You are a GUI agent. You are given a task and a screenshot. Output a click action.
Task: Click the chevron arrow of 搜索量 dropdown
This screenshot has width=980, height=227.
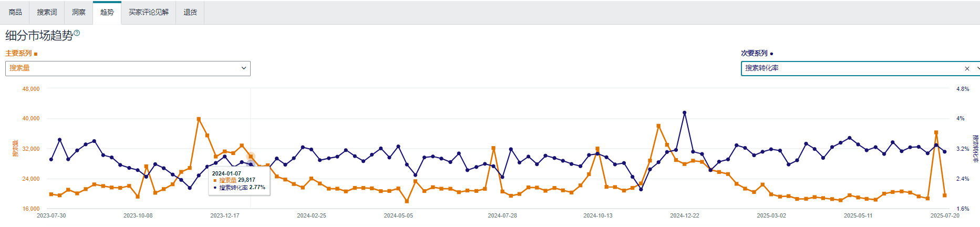tap(244, 68)
